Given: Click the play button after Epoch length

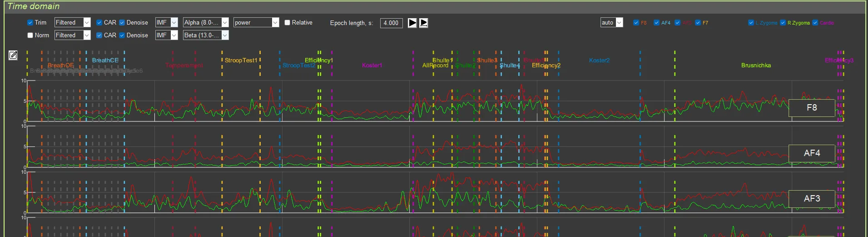Looking at the screenshot, I should [412, 23].
